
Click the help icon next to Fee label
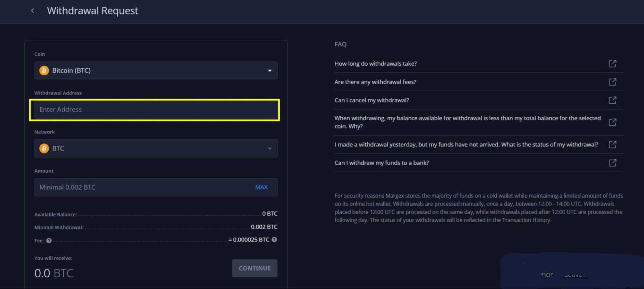(x=49, y=240)
